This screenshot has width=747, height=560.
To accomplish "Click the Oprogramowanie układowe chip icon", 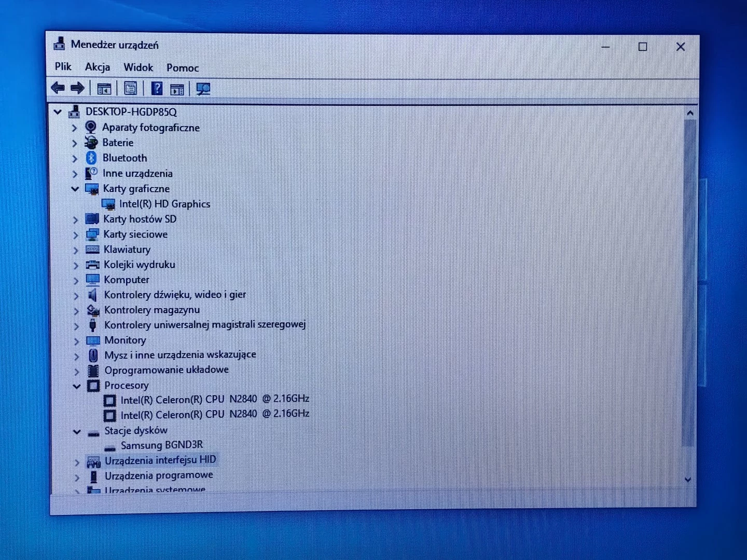I will pos(93,370).
